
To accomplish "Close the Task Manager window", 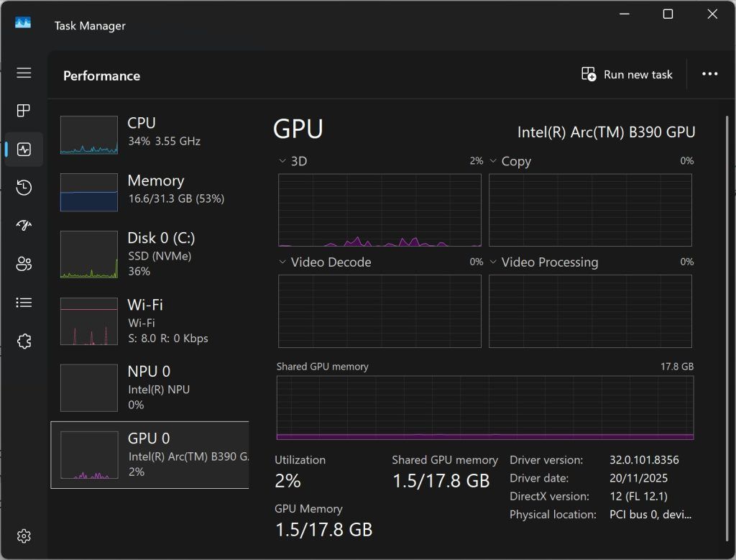I will tap(712, 14).
